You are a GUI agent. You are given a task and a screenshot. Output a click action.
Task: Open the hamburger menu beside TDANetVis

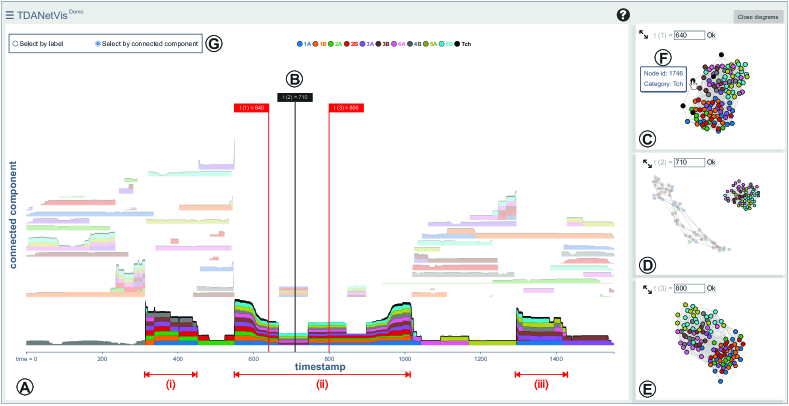pyautogui.click(x=10, y=15)
